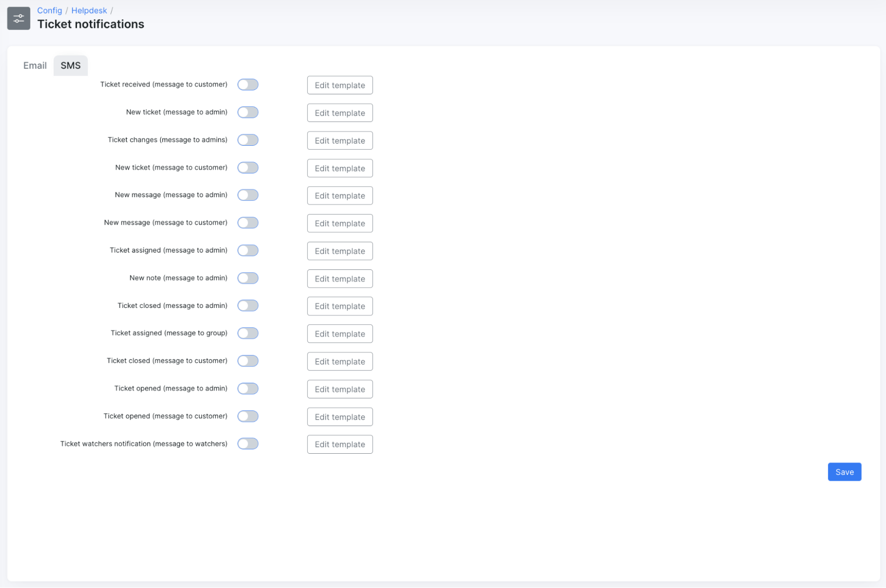Toggle Ticket closed message to customer
This screenshot has height=588, width=886.
(248, 361)
